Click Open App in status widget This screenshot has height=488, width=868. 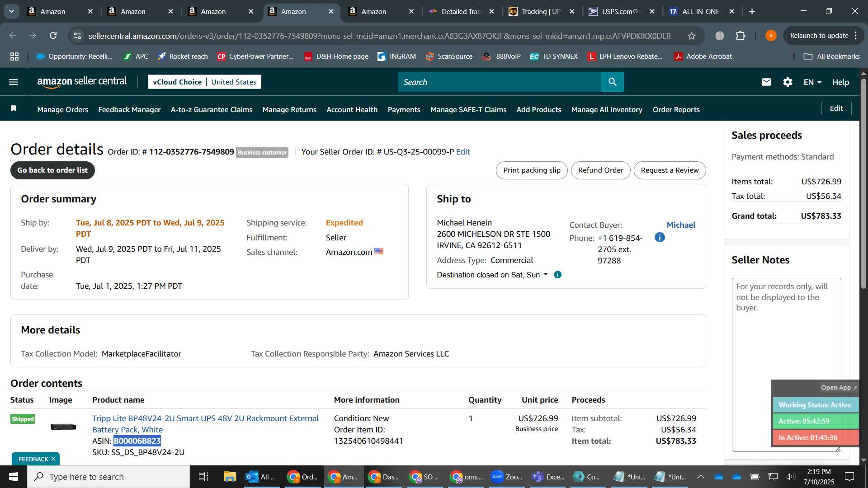[x=839, y=388]
